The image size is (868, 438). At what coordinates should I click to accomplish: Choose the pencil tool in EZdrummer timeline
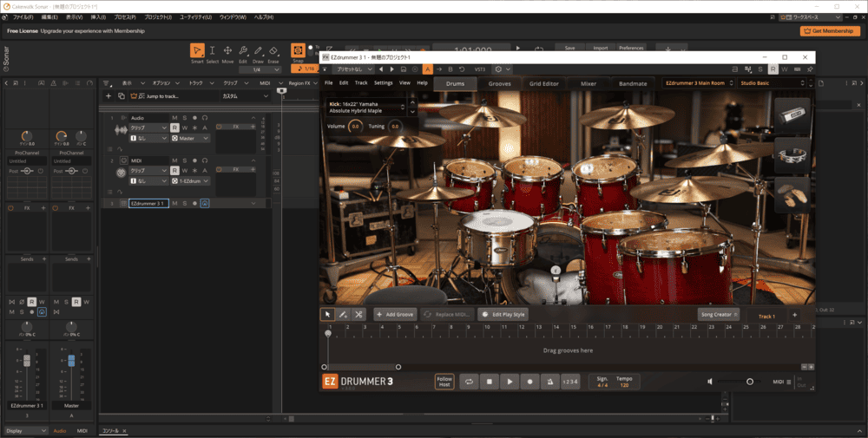coord(343,314)
